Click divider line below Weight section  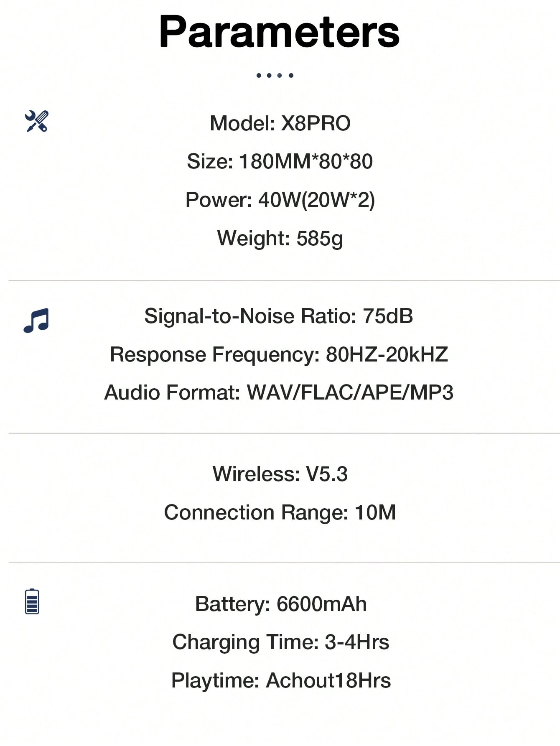tap(284, 281)
